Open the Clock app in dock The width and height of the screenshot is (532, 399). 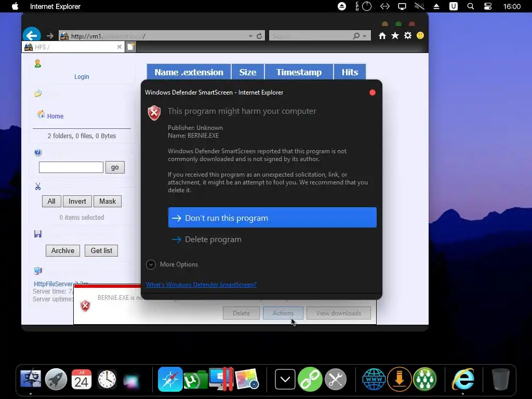107,379
